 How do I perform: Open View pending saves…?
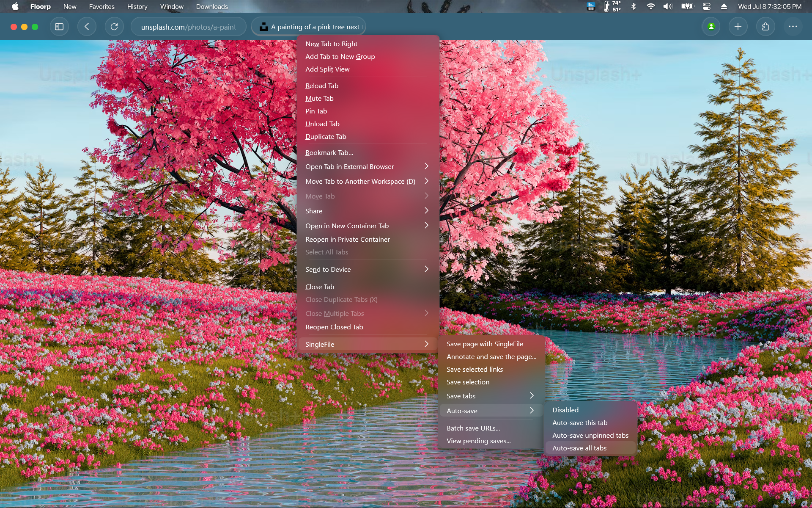click(x=491, y=441)
